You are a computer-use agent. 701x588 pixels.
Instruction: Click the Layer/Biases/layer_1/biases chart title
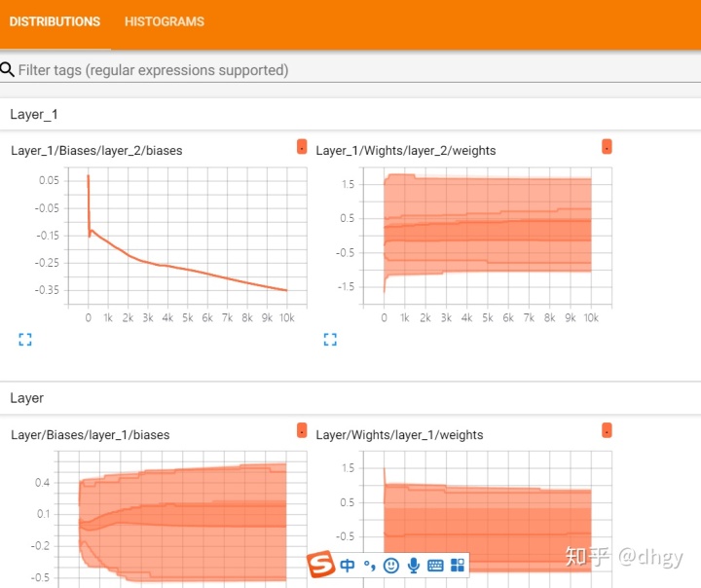click(91, 435)
